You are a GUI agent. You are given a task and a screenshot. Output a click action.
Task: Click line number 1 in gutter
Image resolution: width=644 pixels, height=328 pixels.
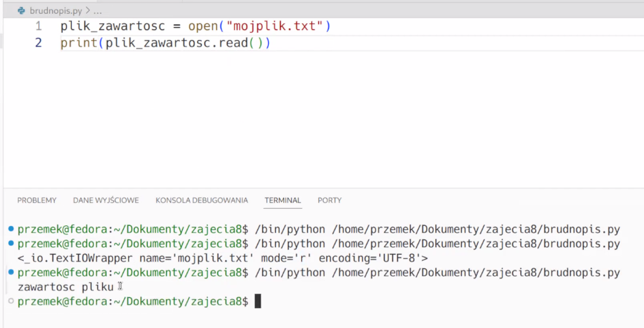(38, 26)
